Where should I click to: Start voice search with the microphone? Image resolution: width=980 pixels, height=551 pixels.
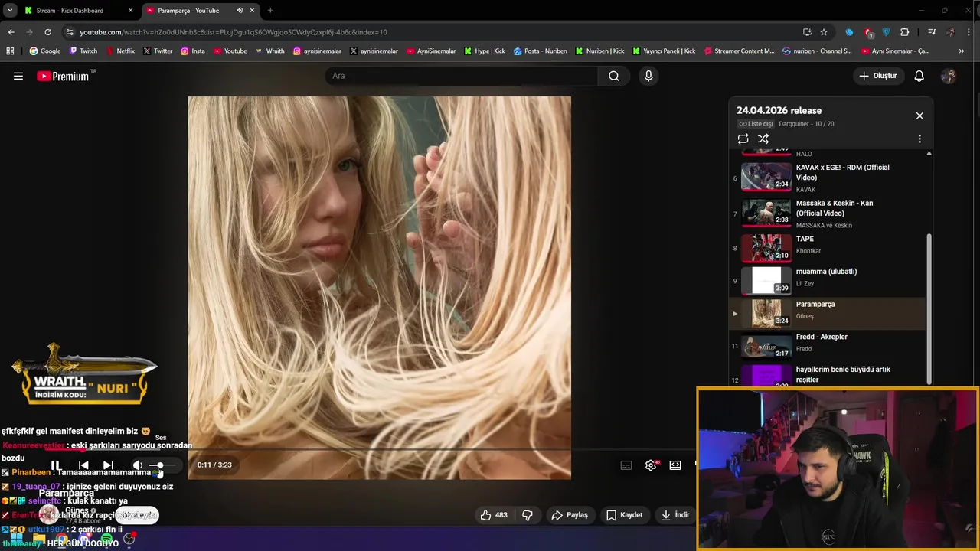(648, 76)
